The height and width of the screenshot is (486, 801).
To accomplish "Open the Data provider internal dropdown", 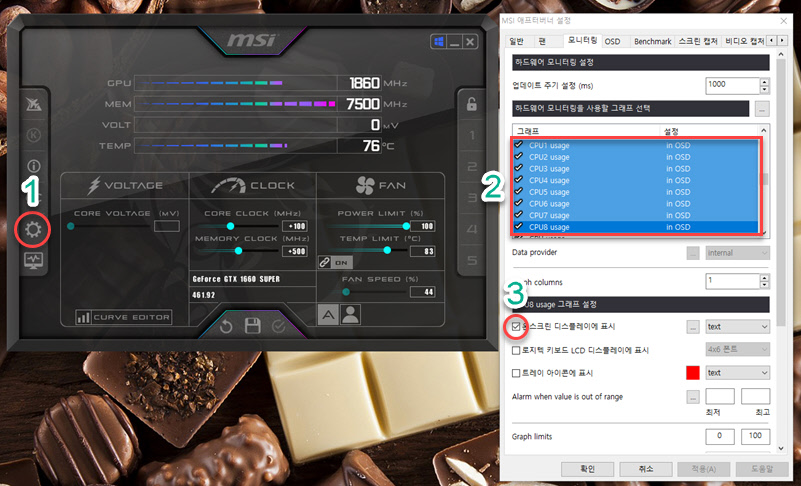I will 738,253.
